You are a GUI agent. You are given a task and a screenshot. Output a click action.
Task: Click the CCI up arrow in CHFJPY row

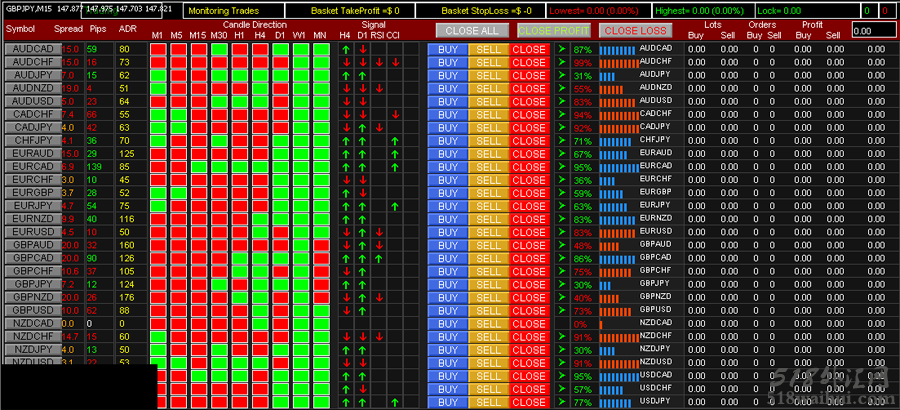[395, 141]
